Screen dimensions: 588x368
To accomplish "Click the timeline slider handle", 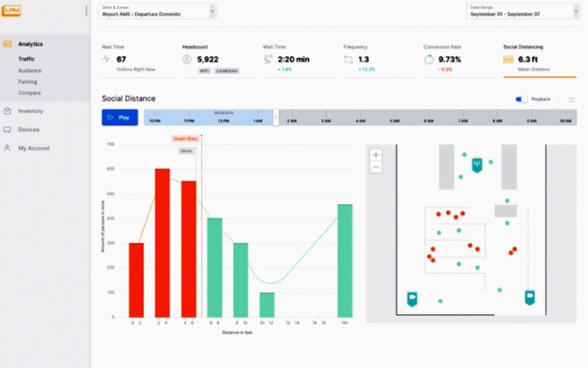I will pos(276,117).
